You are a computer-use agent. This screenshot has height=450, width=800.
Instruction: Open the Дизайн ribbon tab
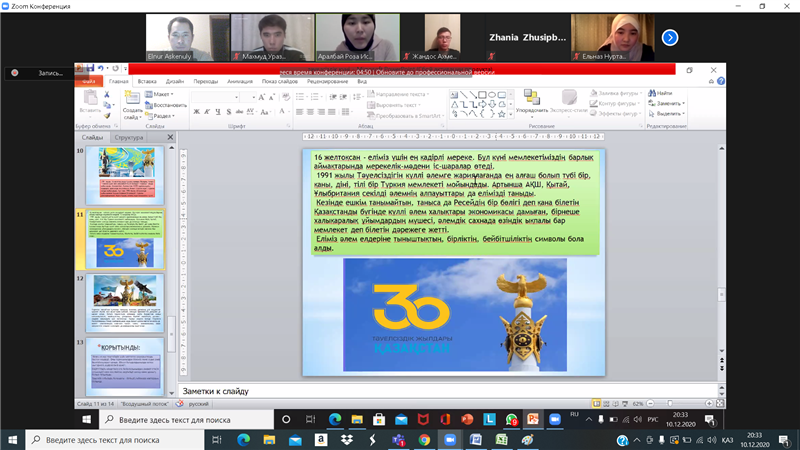click(174, 81)
